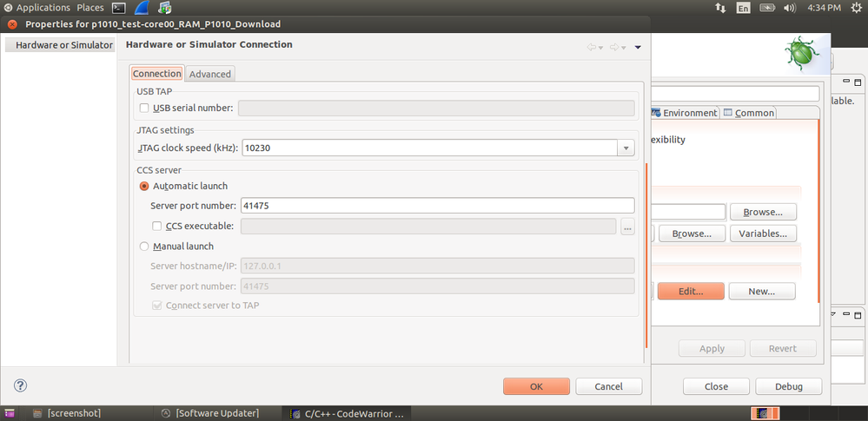Confirm the dialog with OK
Viewport: 868px width, 421px height.
tap(536, 386)
